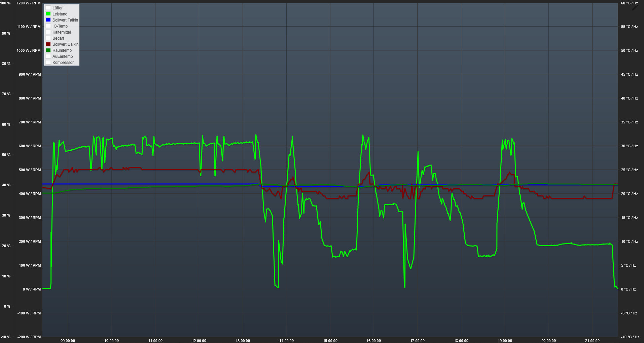The height and width of the screenshot is (343, 644).
Task: Toggle the dark green Raumtemp swatch
Action: (x=48, y=50)
